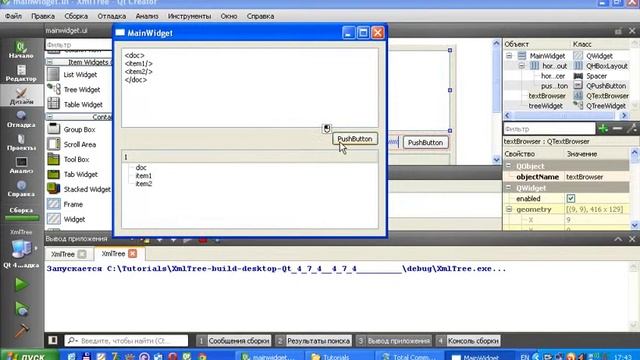Switch to Анализ mode
The height and width of the screenshot is (360, 640).
click(21, 165)
